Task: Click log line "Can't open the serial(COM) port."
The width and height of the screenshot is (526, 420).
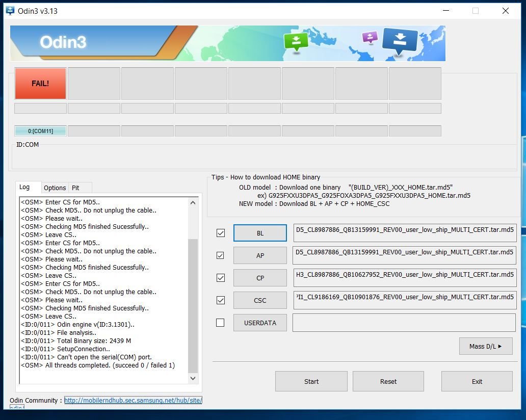Action: pos(86,357)
